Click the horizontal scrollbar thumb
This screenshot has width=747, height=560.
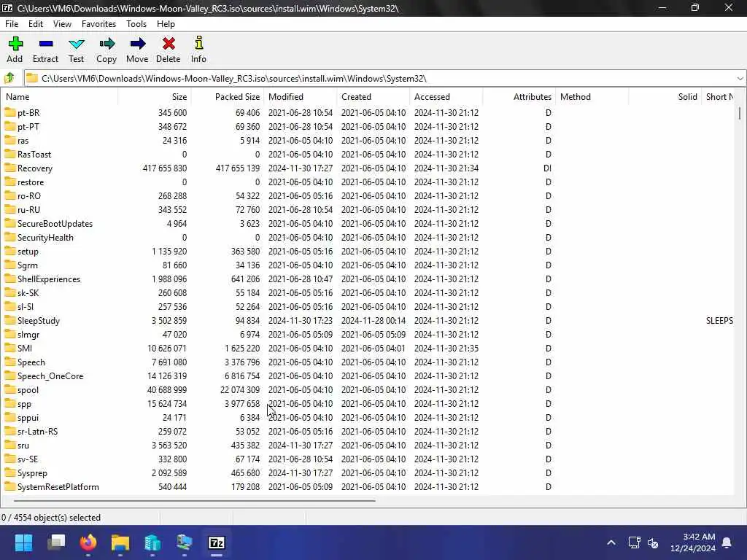[194, 500]
